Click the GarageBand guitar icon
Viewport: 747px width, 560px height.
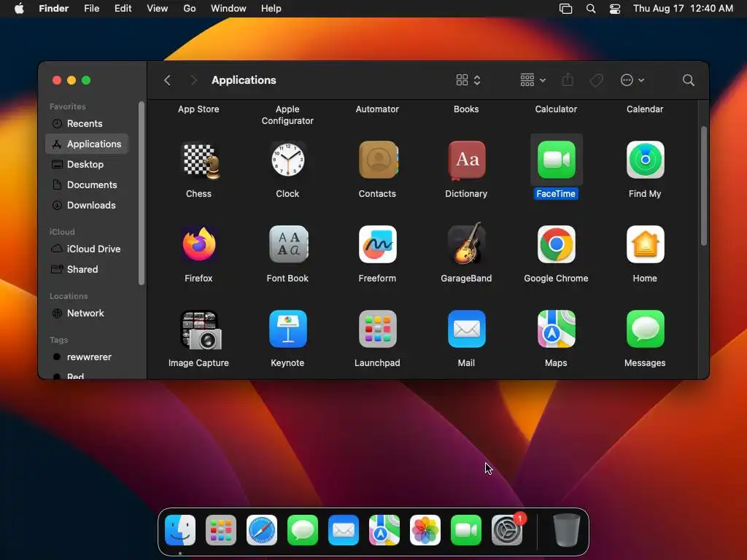467,244
